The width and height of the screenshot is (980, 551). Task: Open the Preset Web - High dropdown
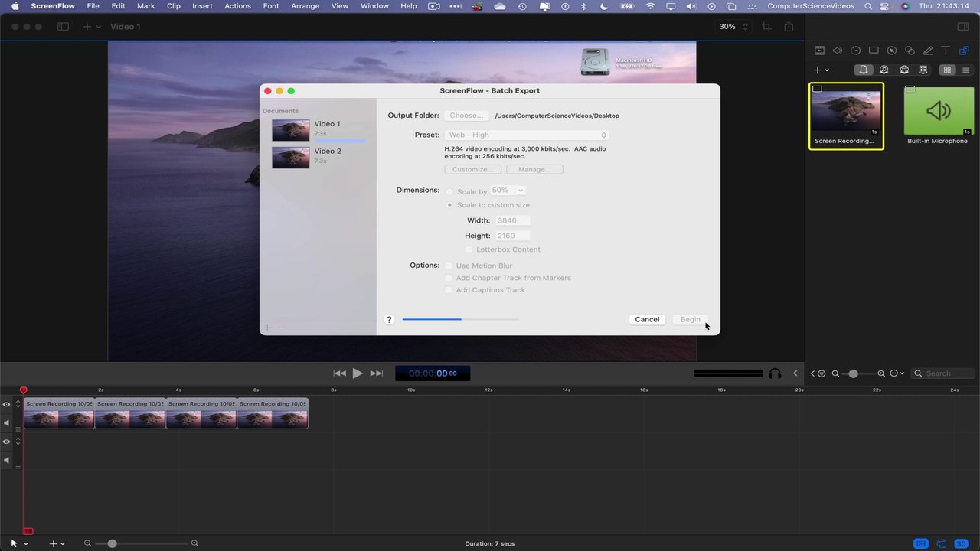527,135
